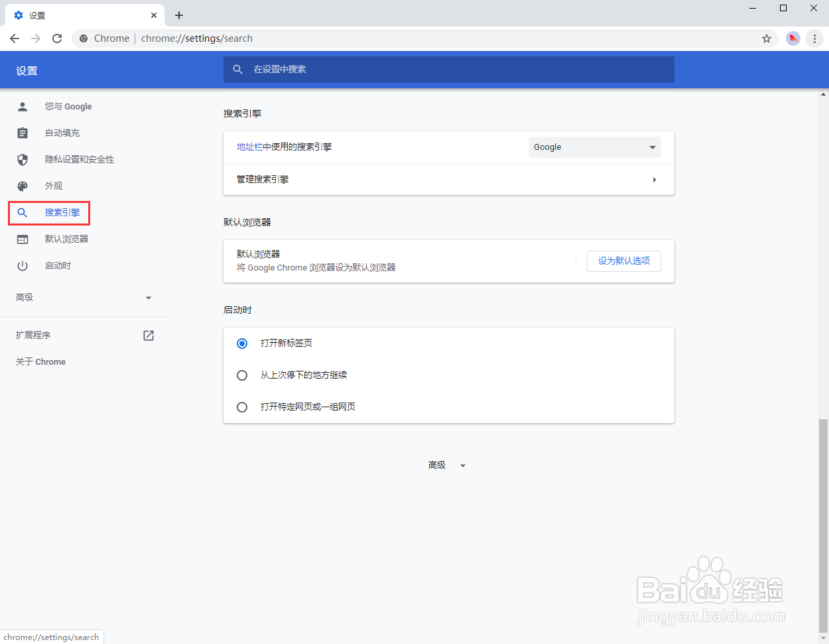This screenshot has height=644, width=829.
Task: Click the palette icon beside 外观
Action: coord(23,186)
